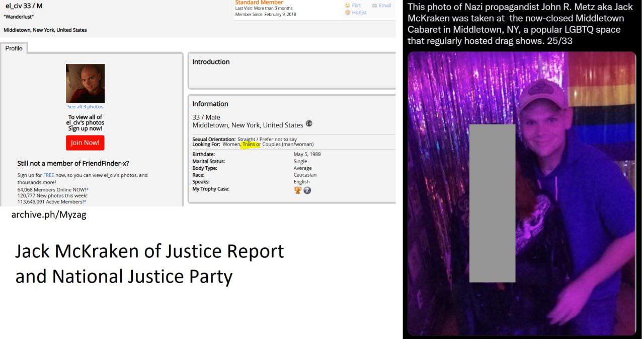Click 'Last Visit: More than 3 months'
Image resolution: width=644 pixels, height=339 pixels.
(264, 8)
